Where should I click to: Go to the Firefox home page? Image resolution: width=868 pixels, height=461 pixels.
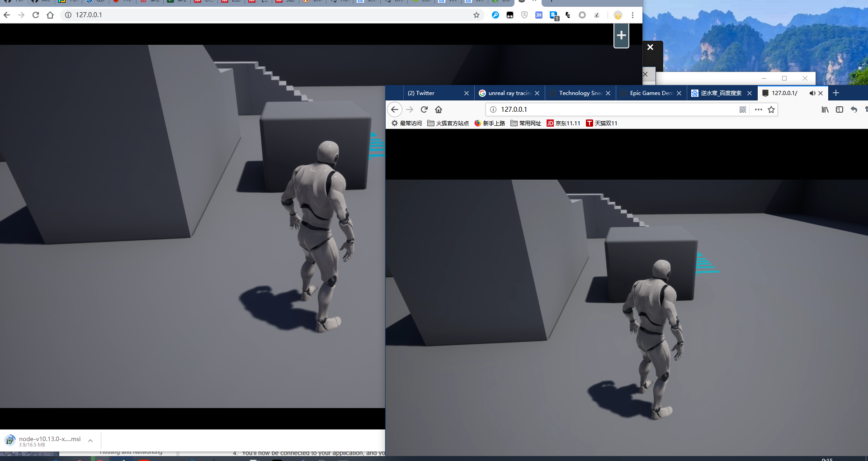point(439,109)
